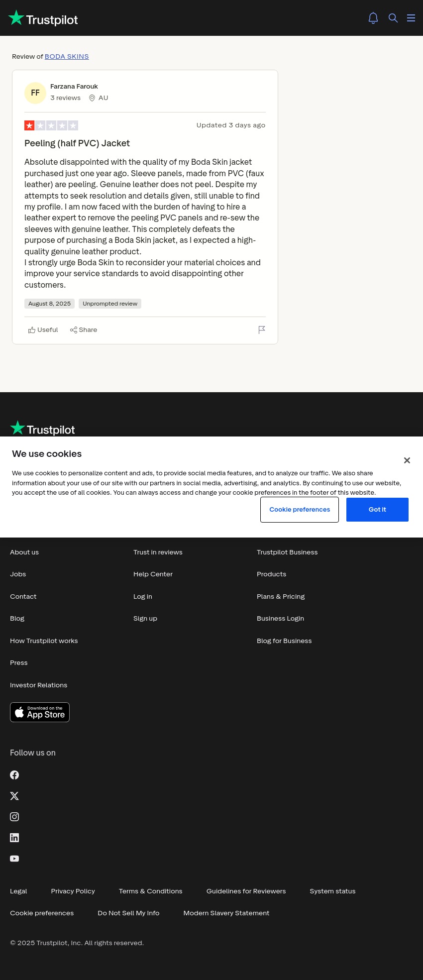Click Sign up footer link

(145, 619)
